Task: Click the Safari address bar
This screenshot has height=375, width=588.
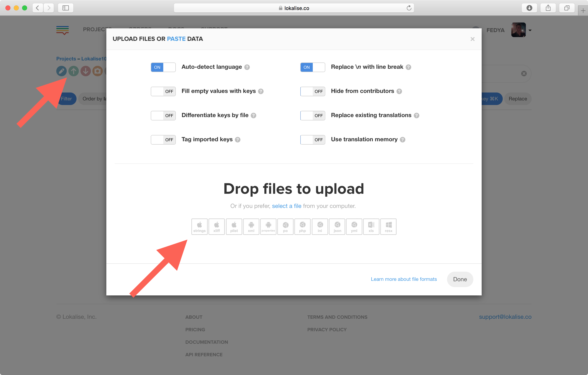Action: [294, 8]
